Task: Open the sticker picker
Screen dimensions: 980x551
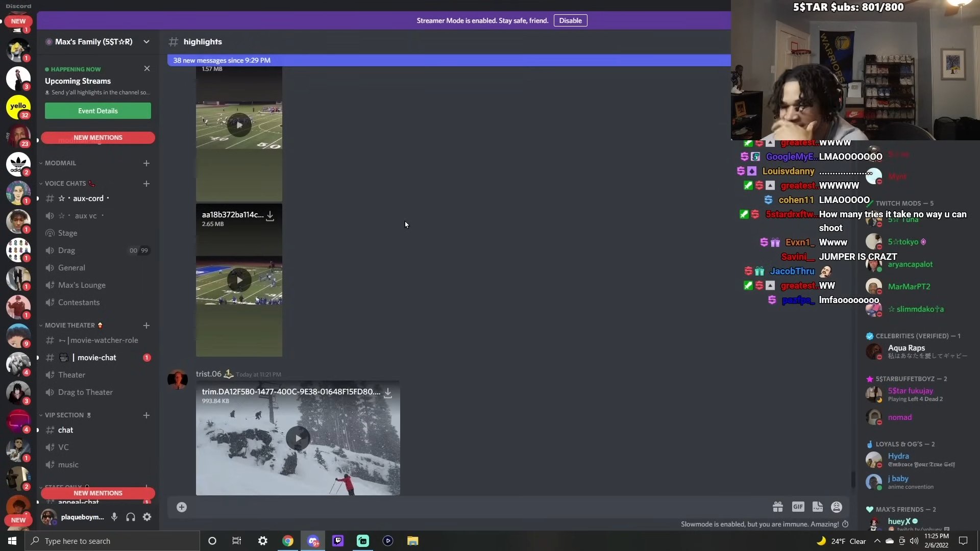Action: tap(817, 507)
